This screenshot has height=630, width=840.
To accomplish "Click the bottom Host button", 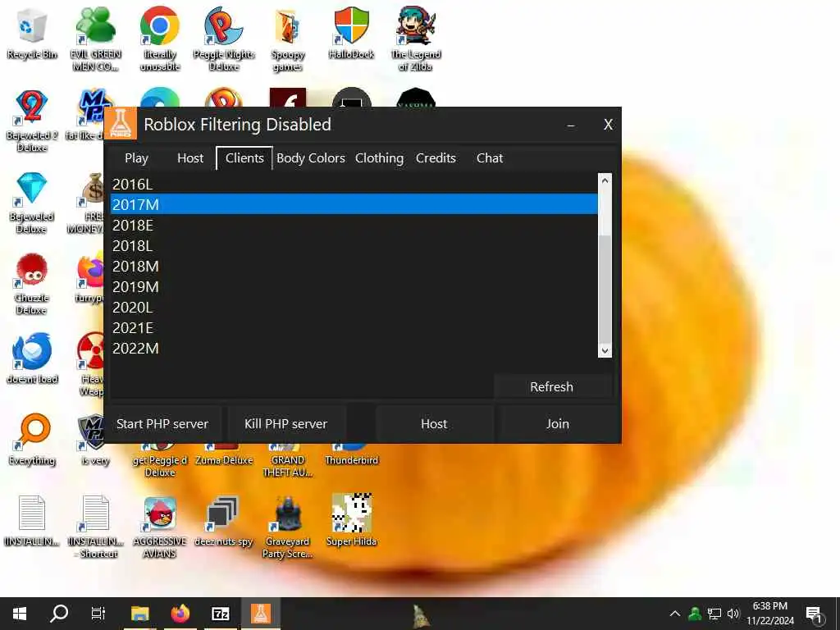I will click(x=434, y=424).
